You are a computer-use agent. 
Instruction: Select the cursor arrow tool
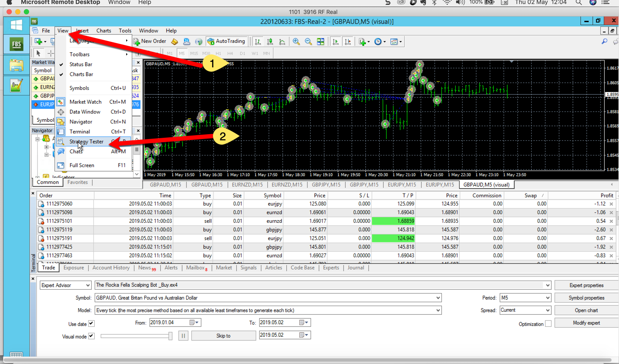click(38, 53)
